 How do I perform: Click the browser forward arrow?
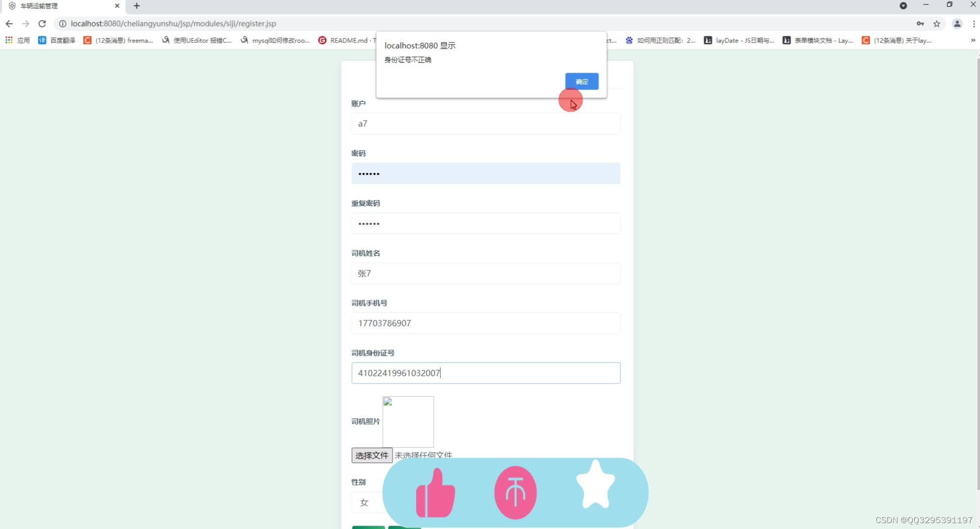pyautogui.click(x=25, y=24)
